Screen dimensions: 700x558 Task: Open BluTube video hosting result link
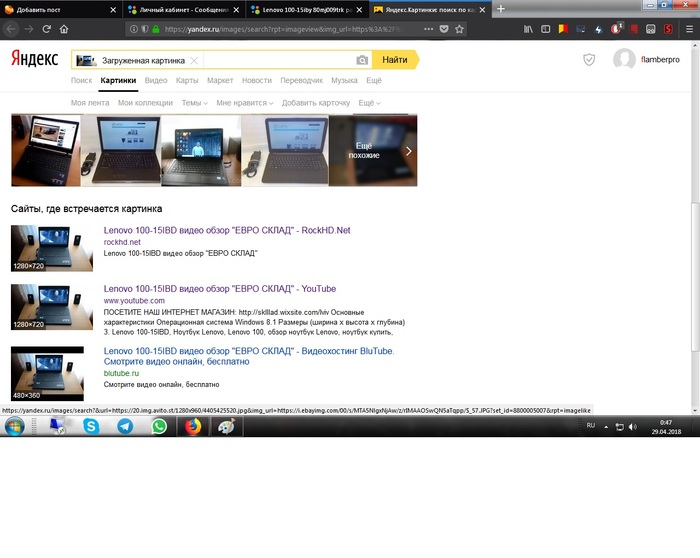point(249,356)
